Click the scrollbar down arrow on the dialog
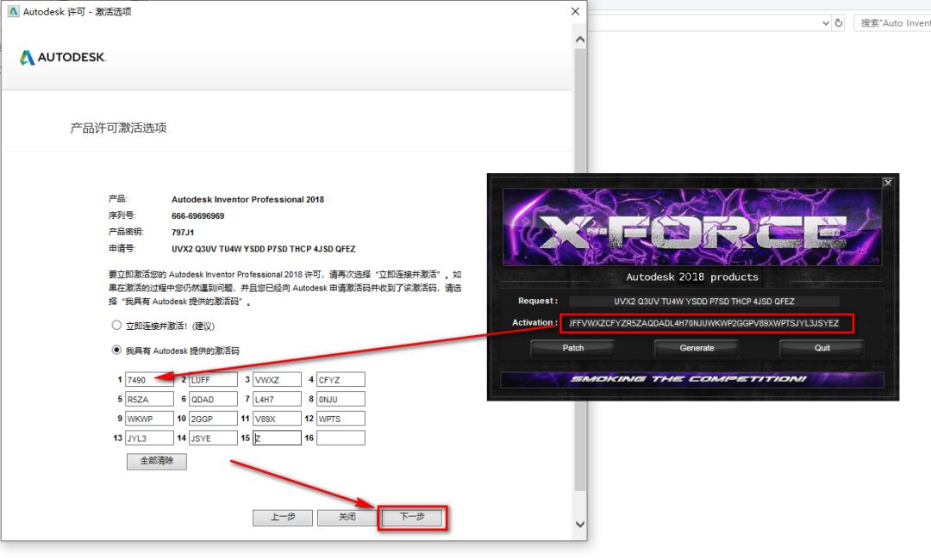Screen dimensions: 931x560 coord(578,524)
